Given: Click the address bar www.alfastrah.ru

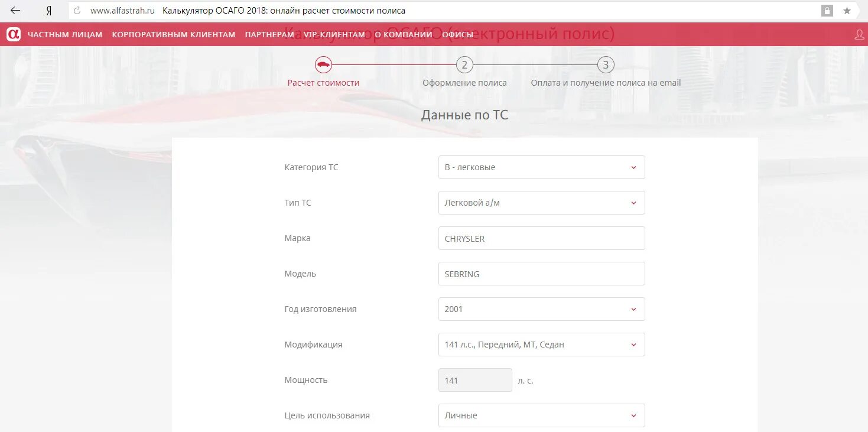Looking at the screenshot, I should [122, 11].
